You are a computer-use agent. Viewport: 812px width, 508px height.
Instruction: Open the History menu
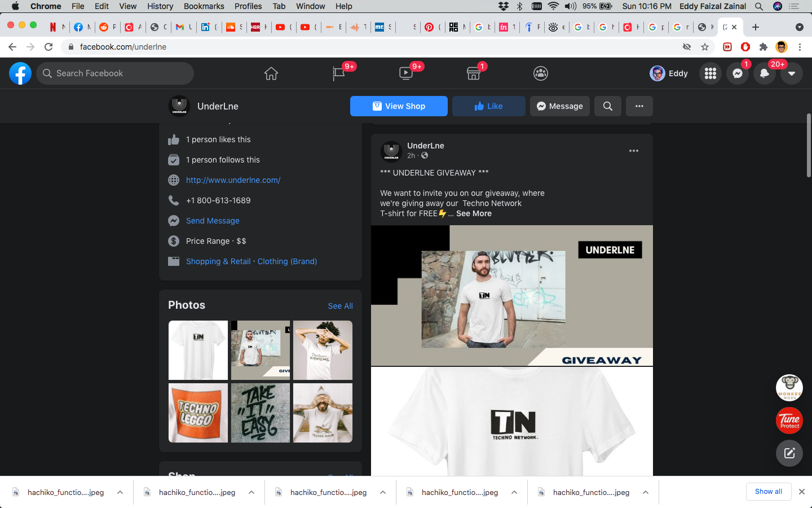pos(160,6)
